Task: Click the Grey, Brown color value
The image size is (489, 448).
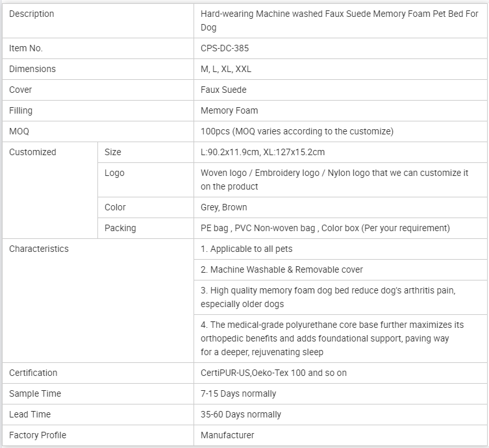Action: pos(224,207)
